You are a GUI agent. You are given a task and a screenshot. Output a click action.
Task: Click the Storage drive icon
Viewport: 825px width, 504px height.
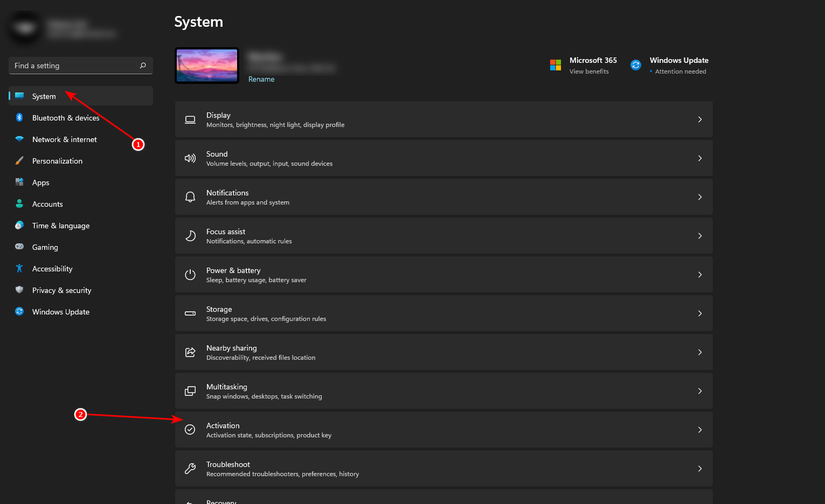coord(190,313)
